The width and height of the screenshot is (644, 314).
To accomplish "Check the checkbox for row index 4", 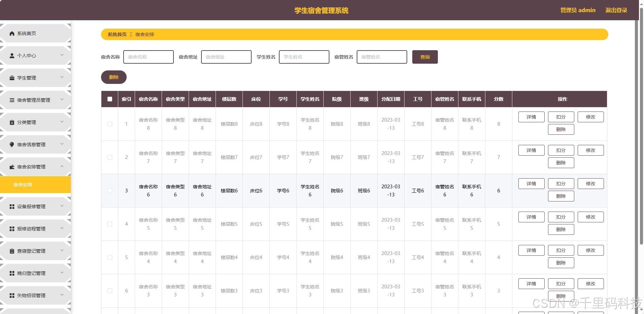I will pyautogui.click(x=110, y=224).
